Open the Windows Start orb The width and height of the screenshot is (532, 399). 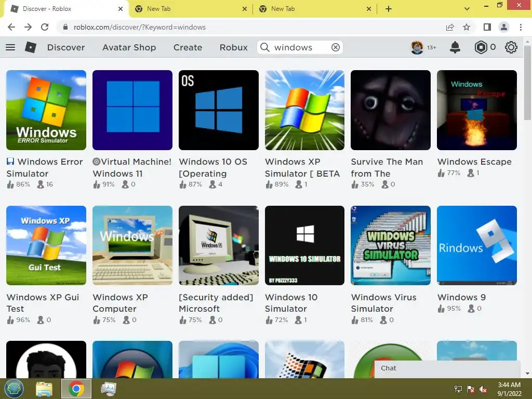pyautogui.click(x=14, y=389)
